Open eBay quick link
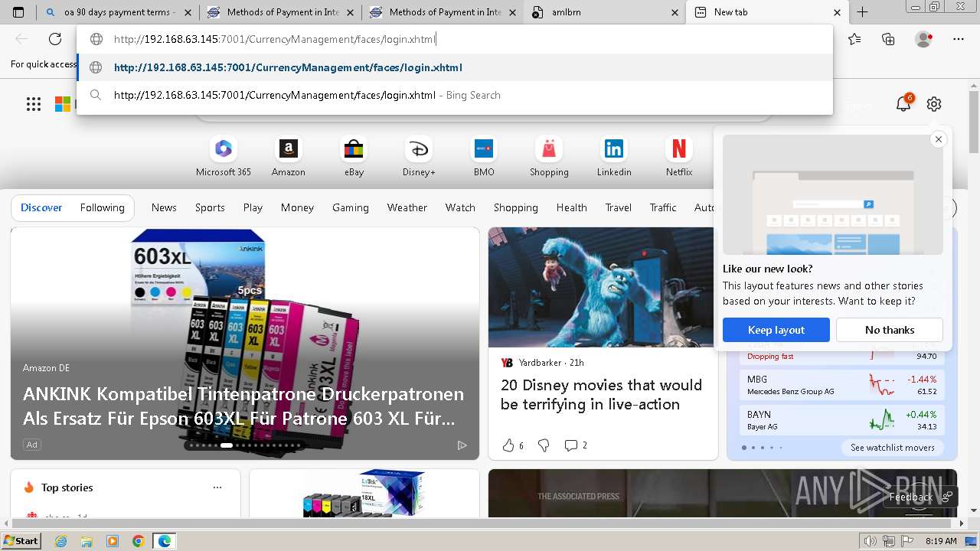 pyautogui.click(x=354, y=156)
